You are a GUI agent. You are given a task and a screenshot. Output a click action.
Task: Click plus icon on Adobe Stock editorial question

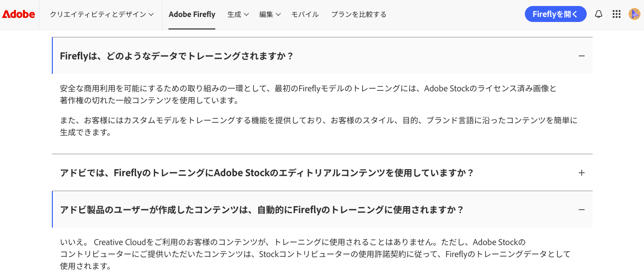coord(581,173)
